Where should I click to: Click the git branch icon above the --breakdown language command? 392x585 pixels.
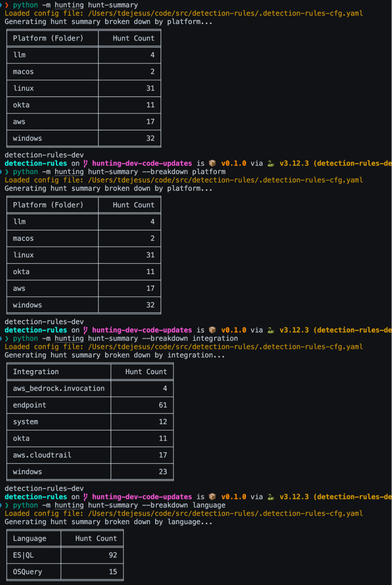pyautogui.click(x=85, y=497)
